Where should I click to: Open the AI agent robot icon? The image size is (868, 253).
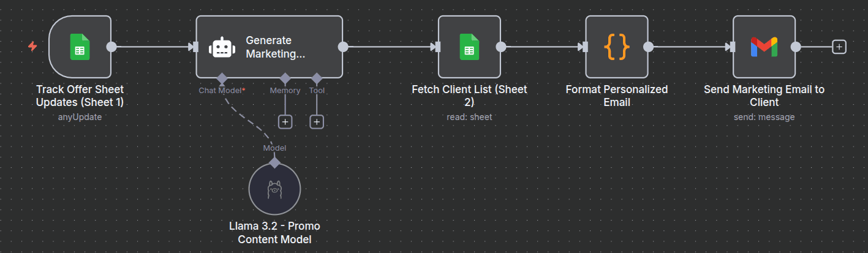[221, 47]
